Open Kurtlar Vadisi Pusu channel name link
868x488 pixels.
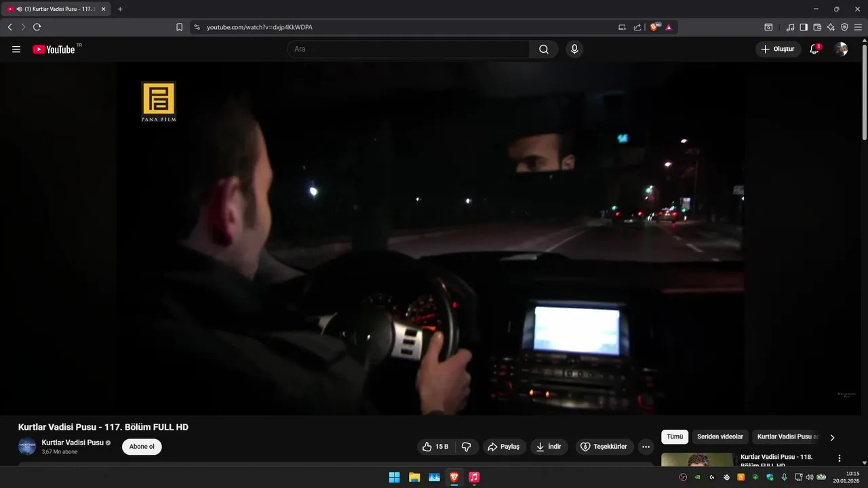(x=73, y=443)
